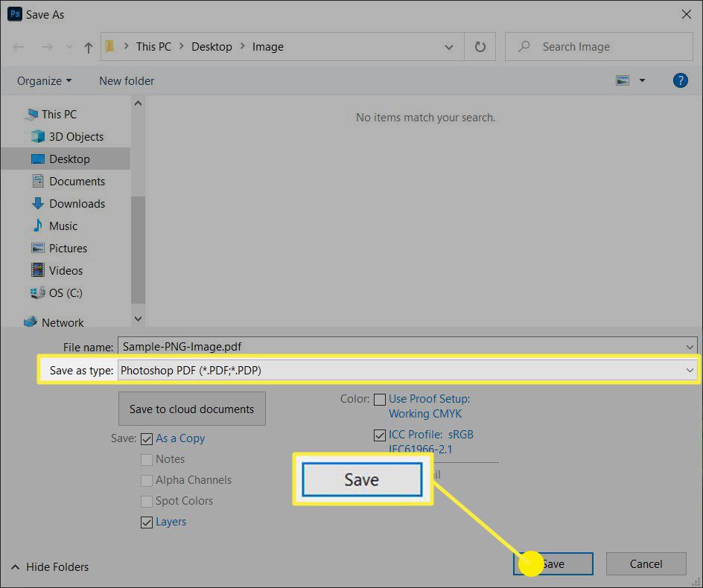
Task: Open the Help question mark
Action: 680,80
